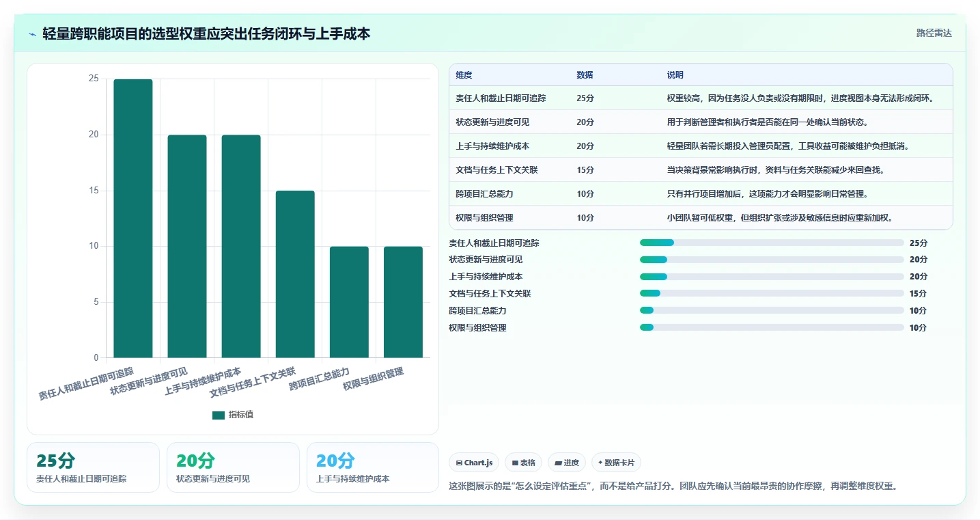Click the lightning icon beside the page title

click(x=33, y=33)
